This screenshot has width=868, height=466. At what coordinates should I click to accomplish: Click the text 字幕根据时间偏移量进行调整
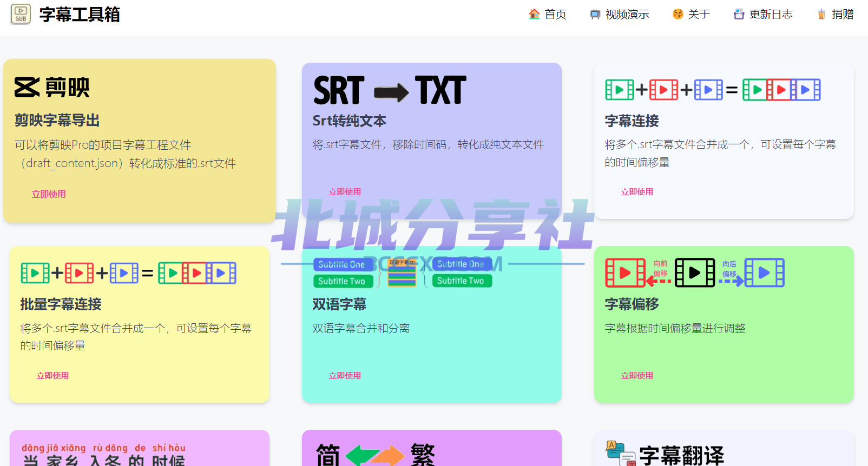tap(675, 328)
